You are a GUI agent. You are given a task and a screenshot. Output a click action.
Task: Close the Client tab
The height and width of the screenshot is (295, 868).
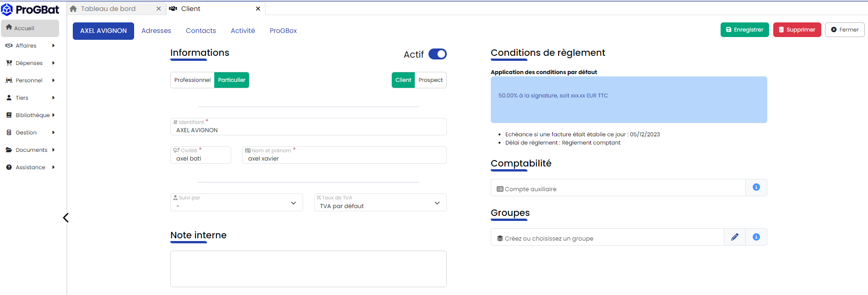258,9
